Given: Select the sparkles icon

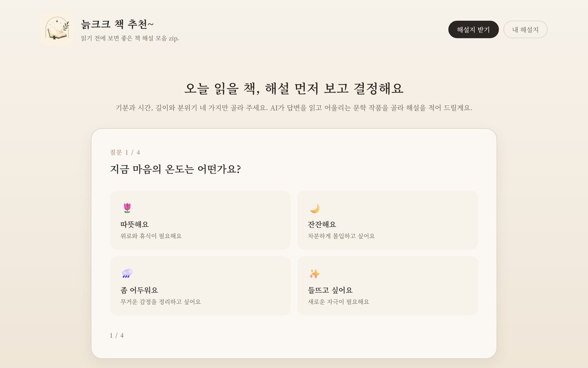Looking at the screenshot, I should pyautogui.click(x=315, y=274).
